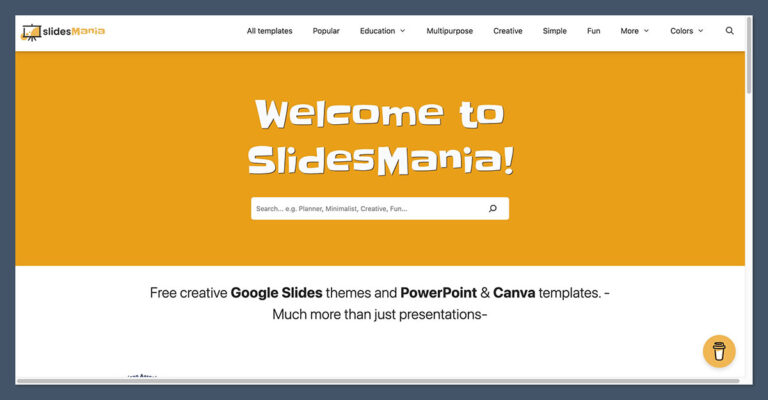Click the vertical scrollbar thumb

tap(749, 55)
